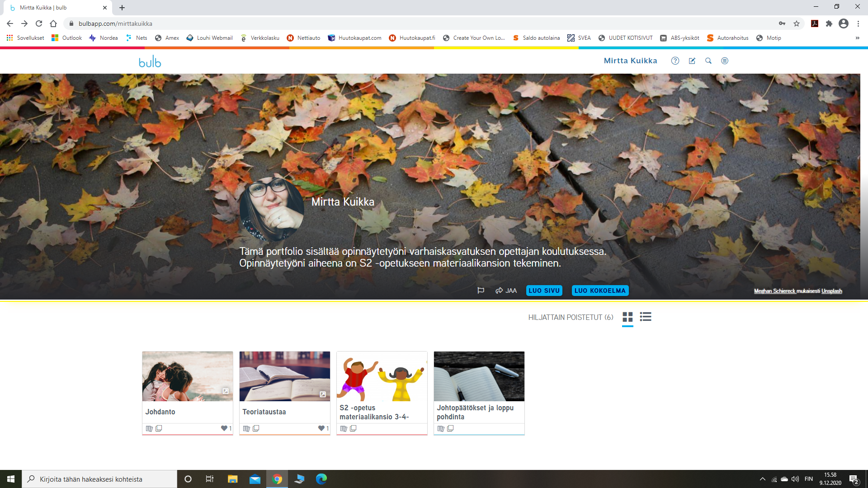
Task: Show hidden system tray icons
Action: point(762,479)
